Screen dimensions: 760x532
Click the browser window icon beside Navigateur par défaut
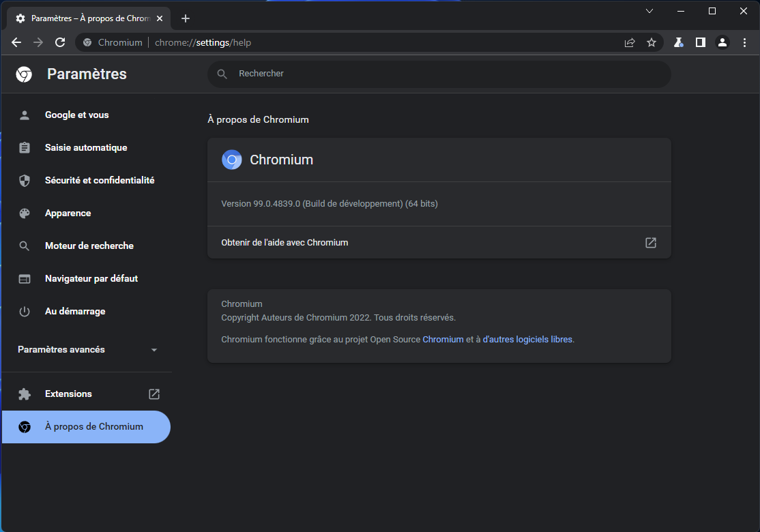tap(25, 278)
